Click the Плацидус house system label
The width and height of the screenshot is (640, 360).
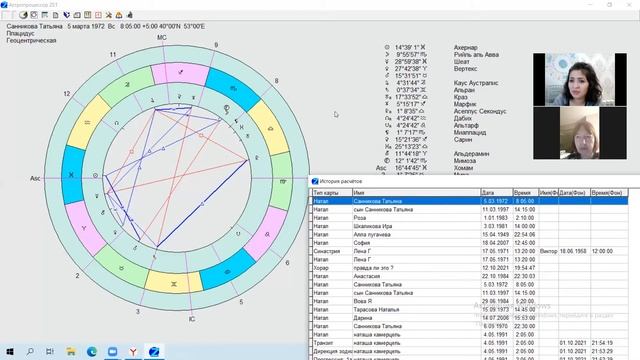coord(20,33)
